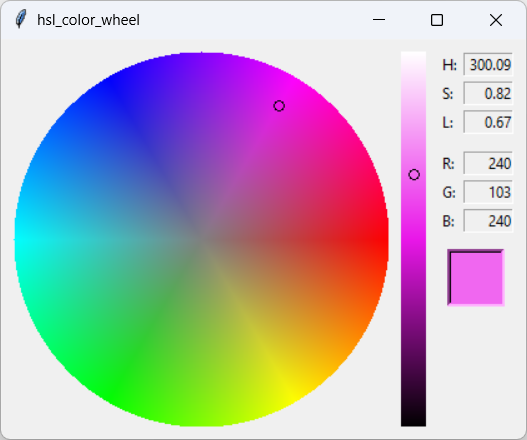
Task: Select the G green value field
Action: click(488, 192)
